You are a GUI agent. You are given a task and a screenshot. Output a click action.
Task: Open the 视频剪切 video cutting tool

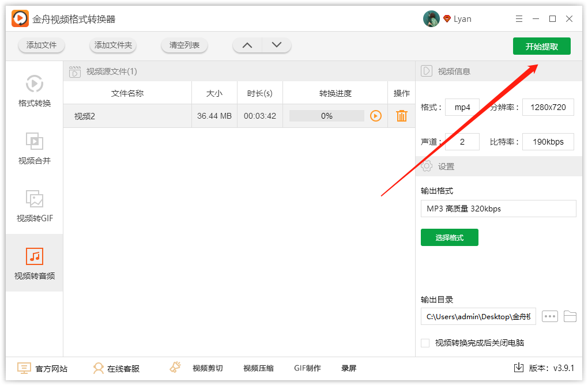(x=208, y=368)
